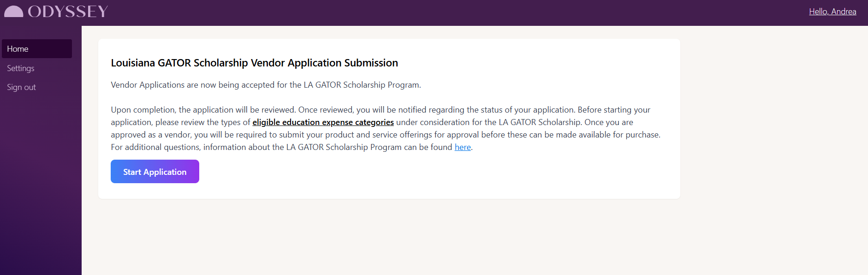
Task: Click the blank sidebar area below Sign out
Action: (x=41, y=185)
